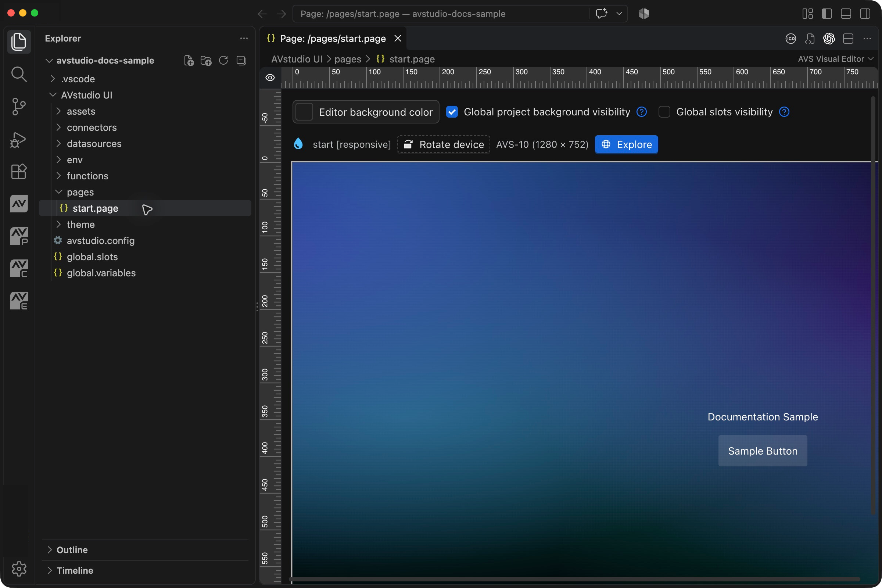Toggle the eye visibility icon beside ruler
Viewport: 882px width, 588px height.
click(x=270, y=78)
